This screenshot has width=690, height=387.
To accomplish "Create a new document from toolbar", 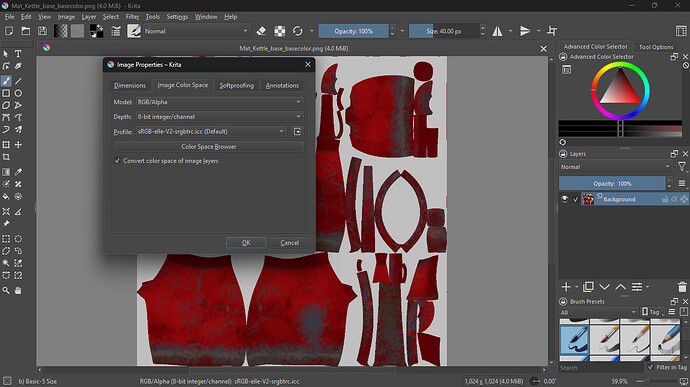I will coord(9,31).
